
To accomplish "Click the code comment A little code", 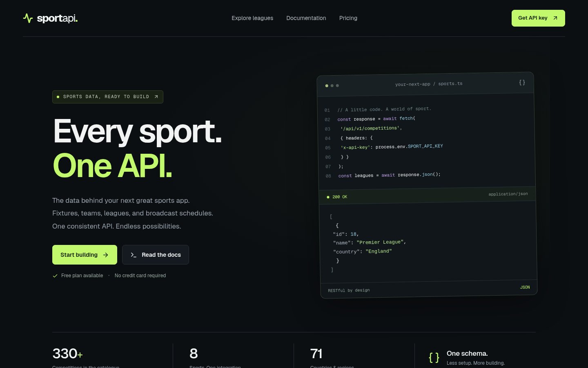I will 384,109.
